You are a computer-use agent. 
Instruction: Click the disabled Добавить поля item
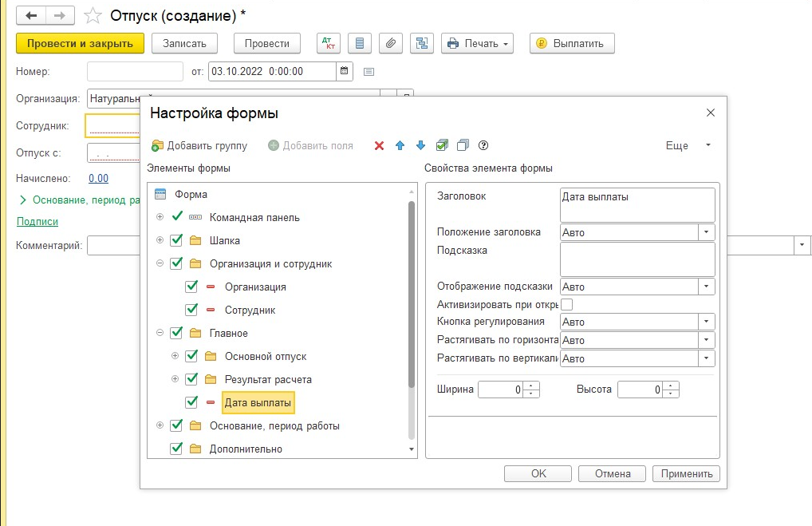[310, 145]
